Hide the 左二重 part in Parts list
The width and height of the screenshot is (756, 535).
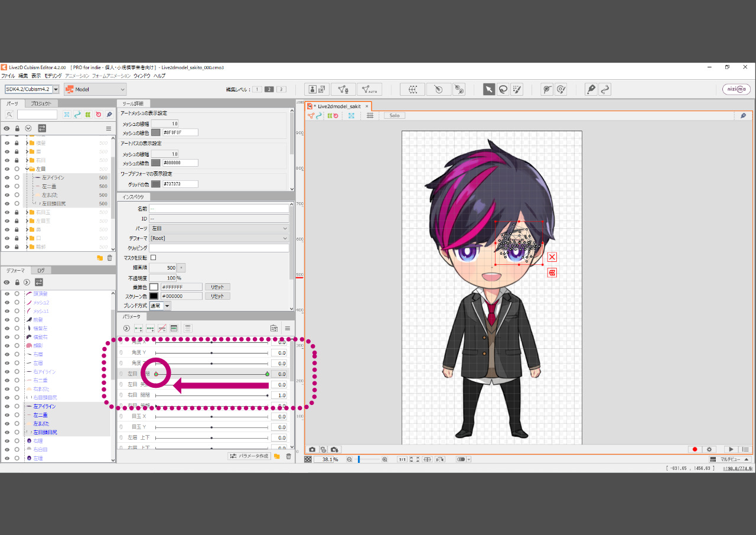pos(7,186)
